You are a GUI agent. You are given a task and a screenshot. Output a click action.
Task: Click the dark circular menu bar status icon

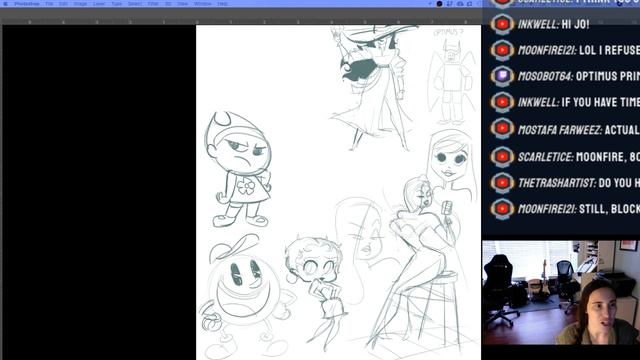tap(440, 4)
